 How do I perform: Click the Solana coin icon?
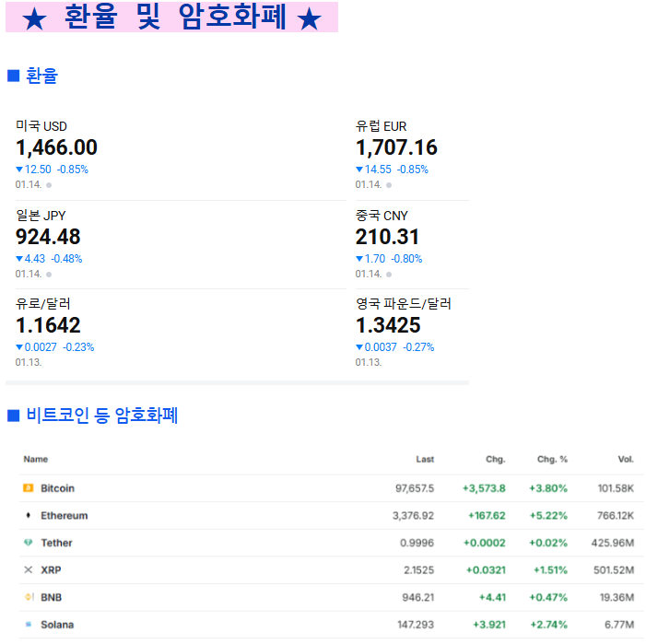(28, 625)
